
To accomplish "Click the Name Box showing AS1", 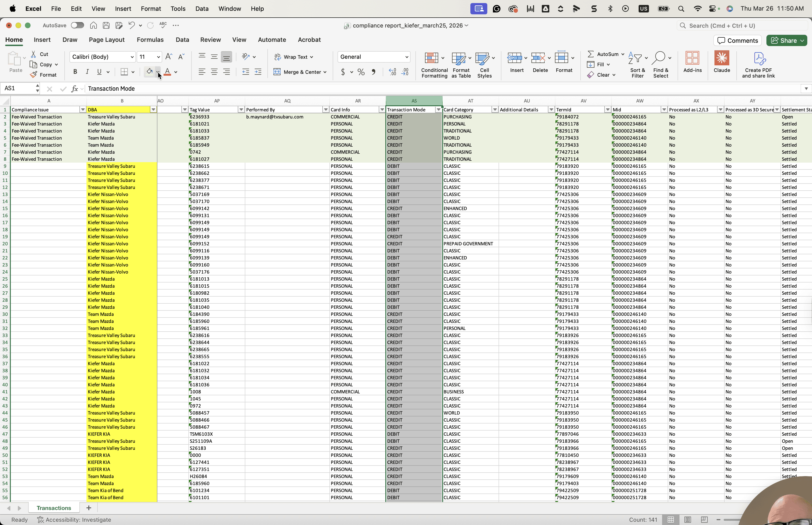I will [18, 88].
